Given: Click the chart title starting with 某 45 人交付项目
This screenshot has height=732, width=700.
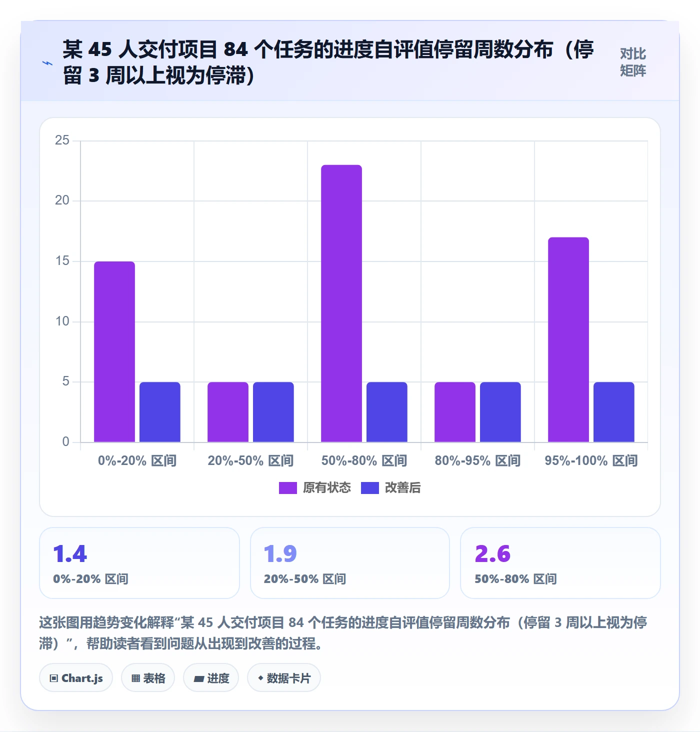Looking at the screenshot, I should [328, 62].
